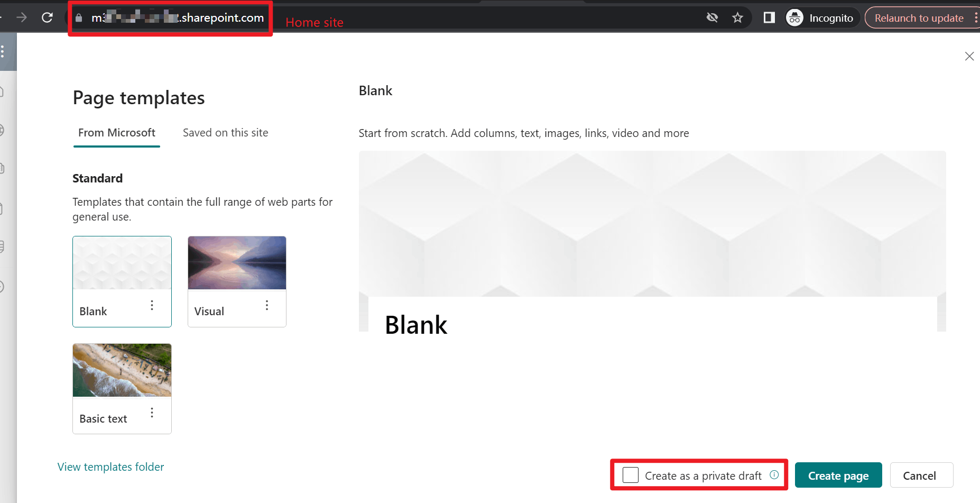Click the Create page button
Viewport: 980px width, 503px height.
[838, 475]
